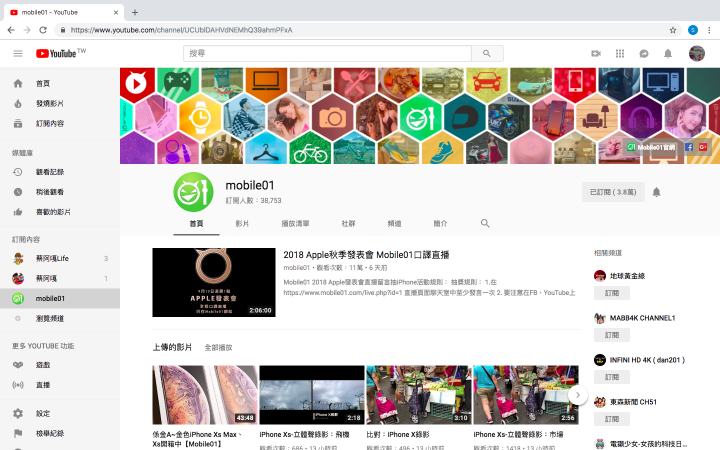Subscribe to MABB4K CHANNEL1
Viewport: 720px width, 450px height.
(612, 335)
